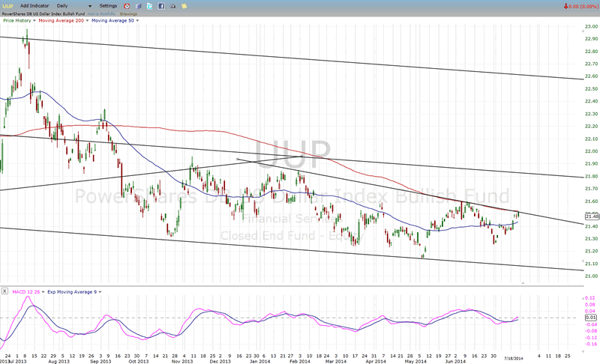
Task: Click the MACD 12 26 legend label
Action: pos(26,292)
